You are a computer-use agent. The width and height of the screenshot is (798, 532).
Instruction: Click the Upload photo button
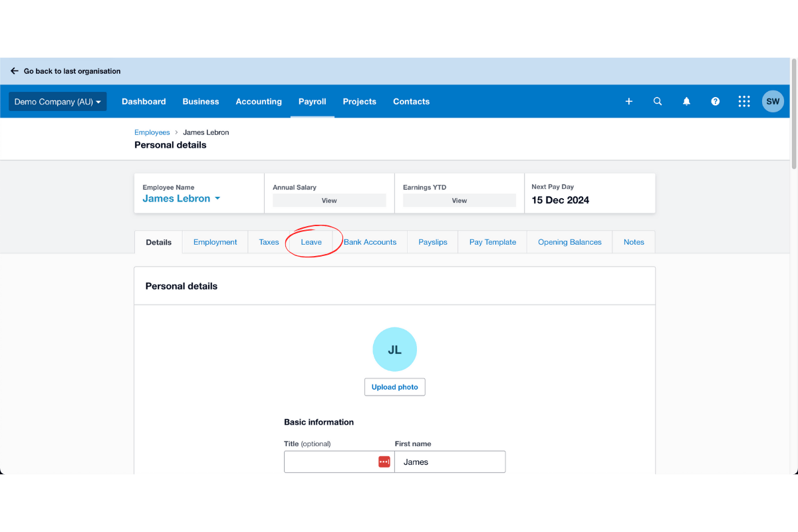[x=394, y=386]
